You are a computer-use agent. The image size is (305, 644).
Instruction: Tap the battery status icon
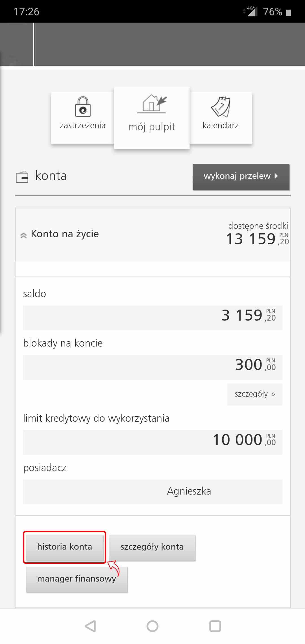pos(288,12)
